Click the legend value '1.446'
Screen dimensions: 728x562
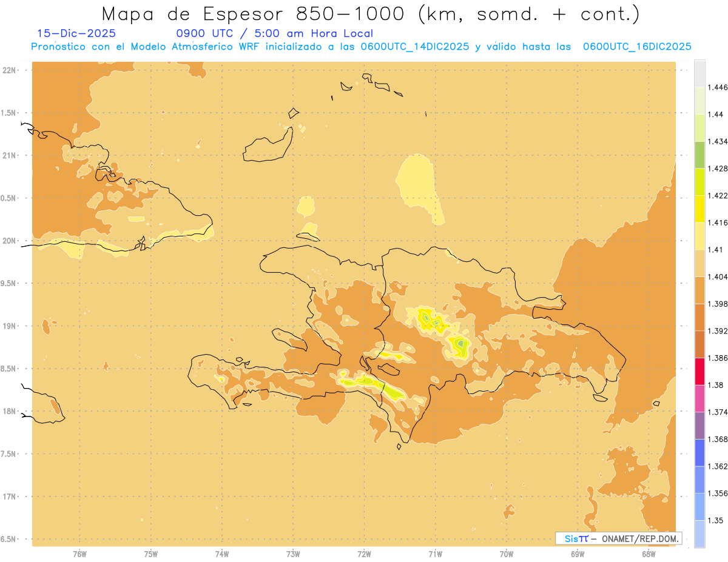pos(719,87)
